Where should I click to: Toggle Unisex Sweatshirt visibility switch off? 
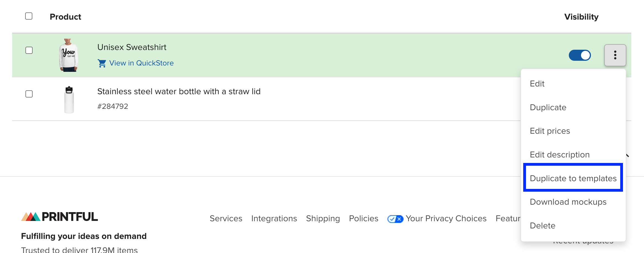[580, 55]
